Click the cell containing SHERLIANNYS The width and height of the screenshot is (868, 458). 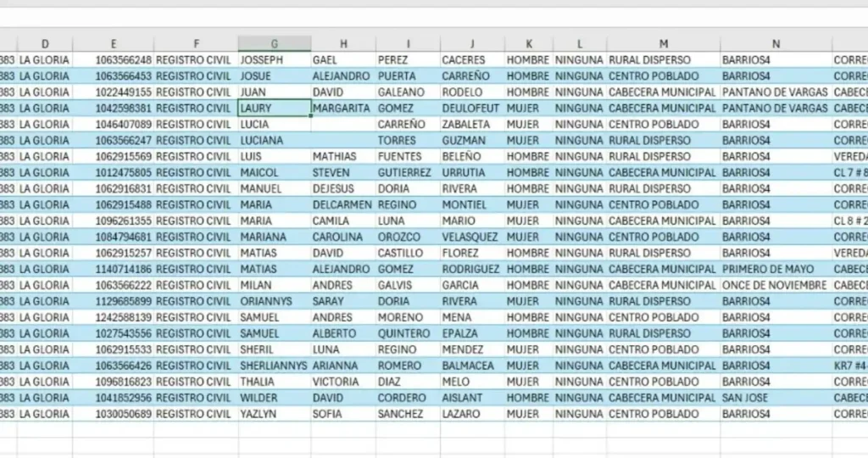click(275, 365)
